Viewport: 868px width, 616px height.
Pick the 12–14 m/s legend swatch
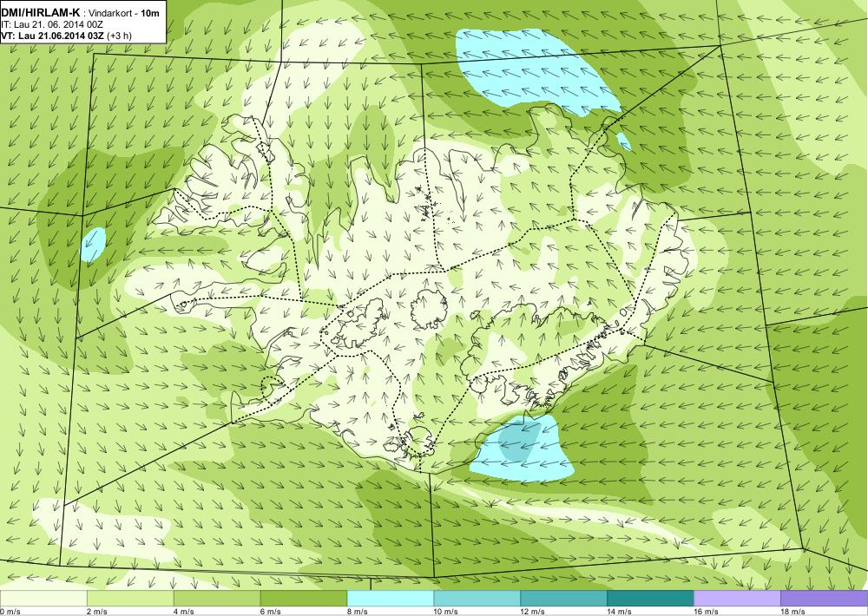[563, 599]
